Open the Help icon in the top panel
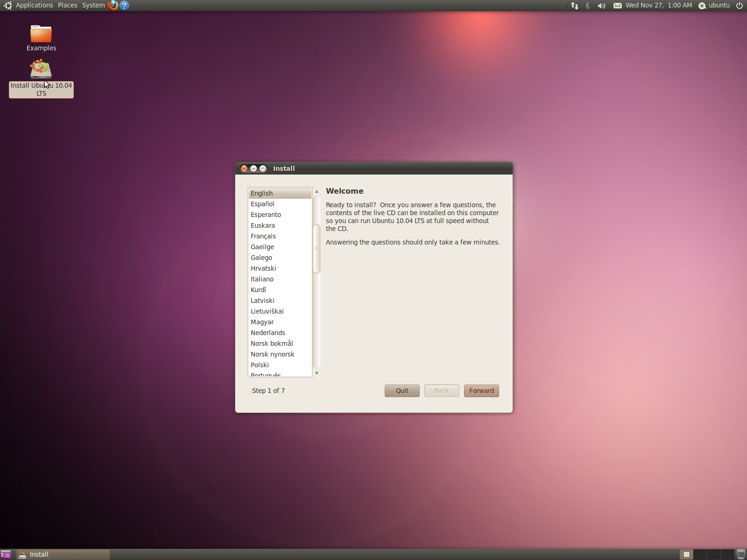Screen dimensions: 747x560 click(x=124, y=5)
